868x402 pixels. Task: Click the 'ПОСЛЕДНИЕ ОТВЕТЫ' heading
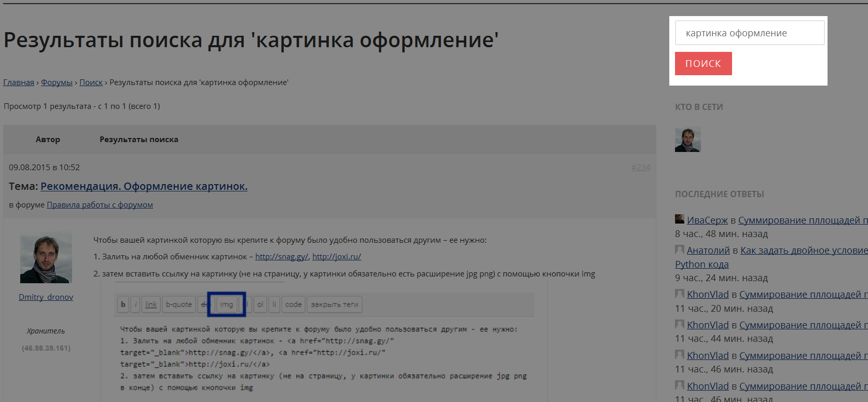tap(720, 194)
